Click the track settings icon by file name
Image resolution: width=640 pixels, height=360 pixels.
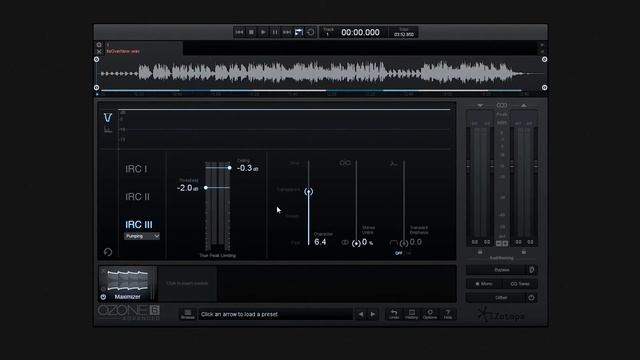[x=99, y=45]
